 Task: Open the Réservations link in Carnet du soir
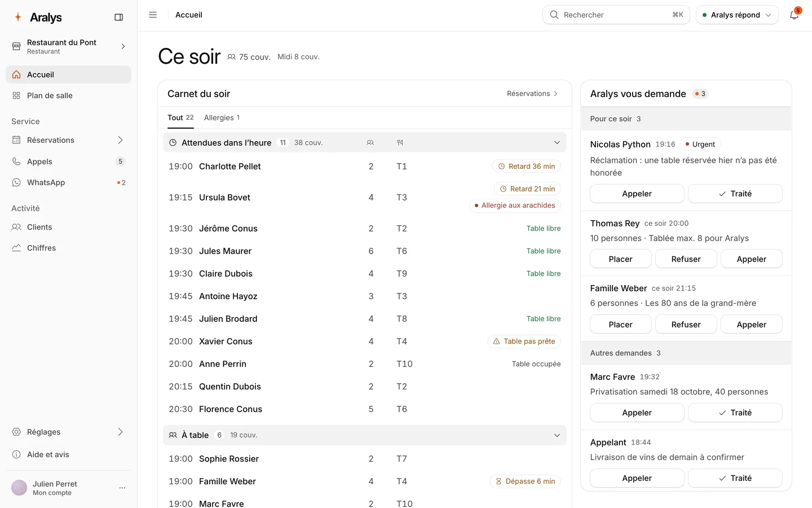point(532,94)
